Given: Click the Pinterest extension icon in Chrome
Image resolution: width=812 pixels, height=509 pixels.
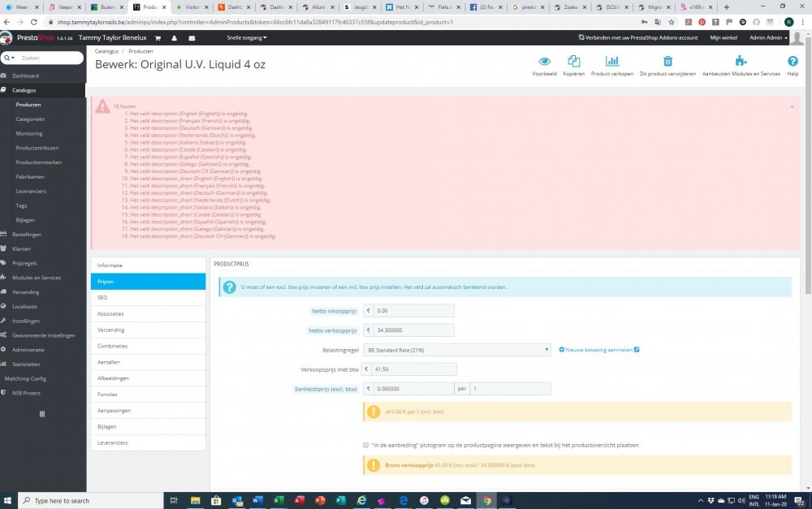Looking at the screenshot, I should (x=702, y=22).
